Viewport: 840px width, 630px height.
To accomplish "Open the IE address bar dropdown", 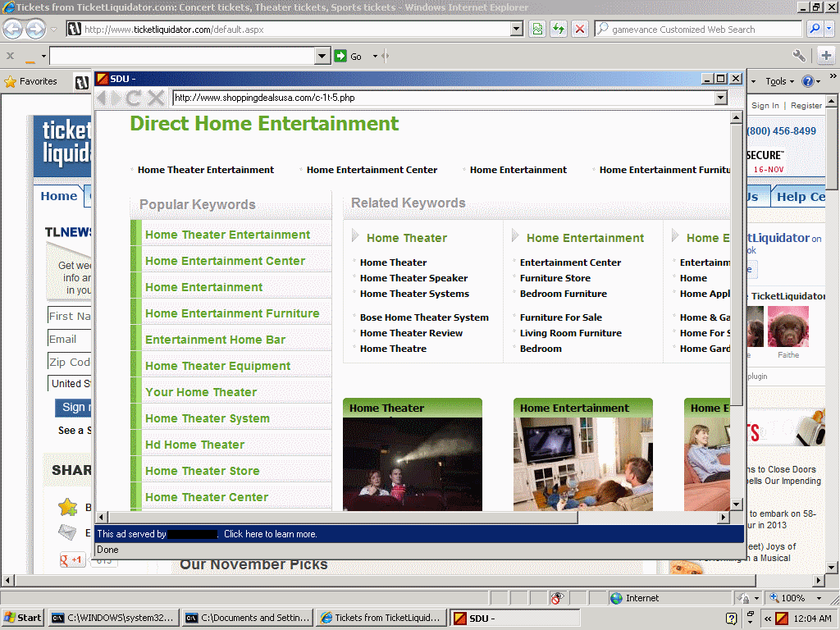I will [x=517, y=29].
